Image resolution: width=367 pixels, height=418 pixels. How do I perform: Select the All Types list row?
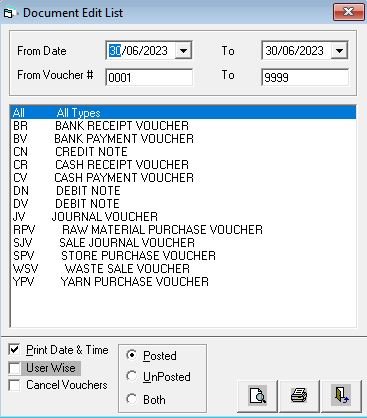(x=183, y=113)
